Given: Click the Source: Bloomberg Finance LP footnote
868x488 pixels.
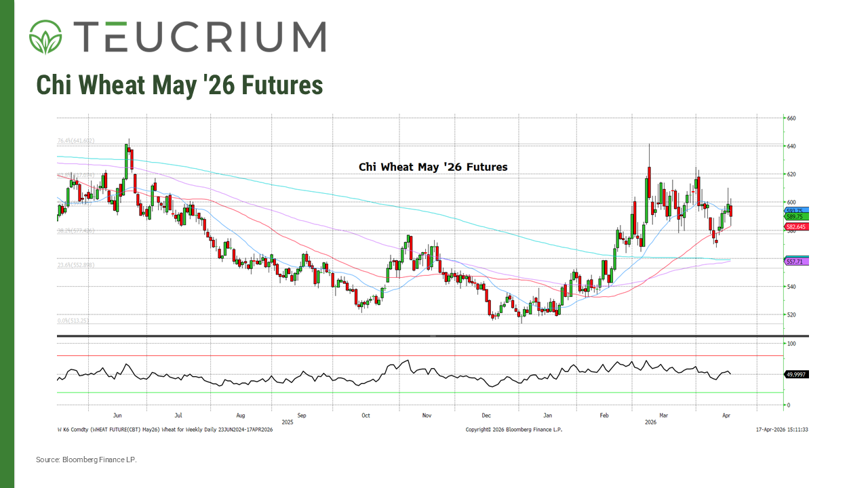Looking at the screenshot, I should click(86, 460).
